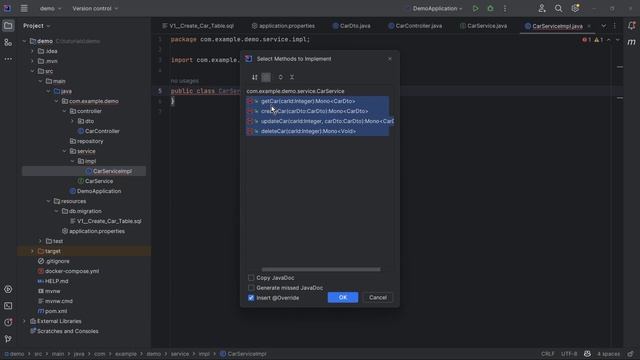Viewport: 640px width, 360px height.
Task: Confirm with the OK button
Action: (343, 298)
